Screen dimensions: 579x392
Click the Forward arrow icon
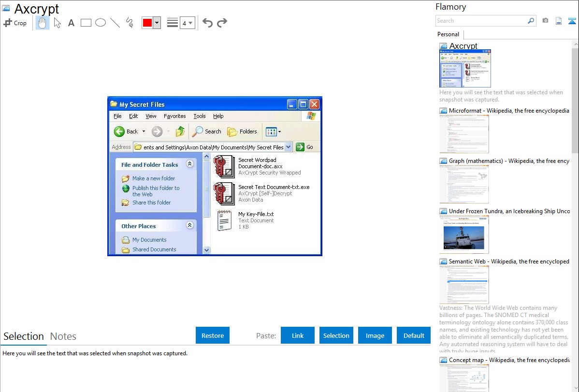click(x=157, y=131)
